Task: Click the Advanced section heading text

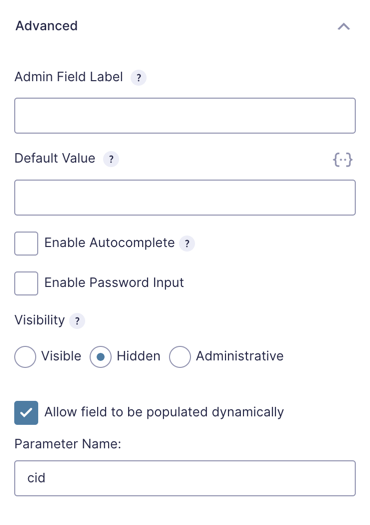Action: tap(47, 26)
